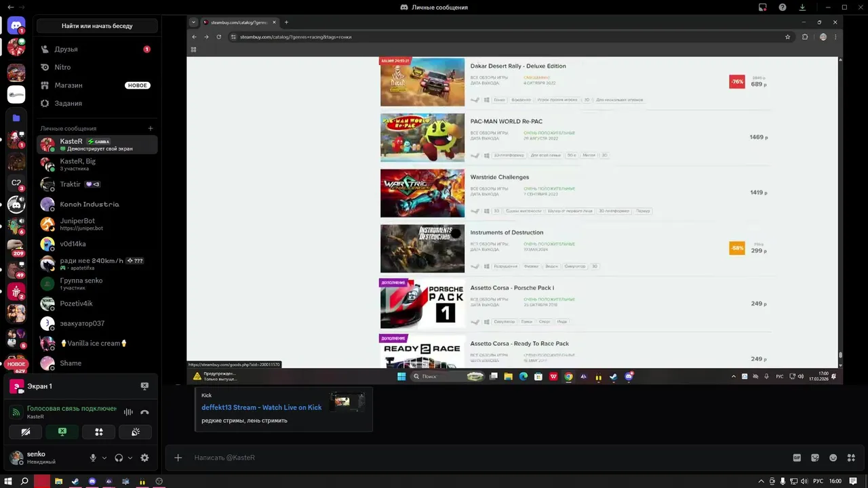Viewport: 868px width, 488px height.
Task: Click the Warstride Challenges game thumbnail
Action: [x=422, y=193]
